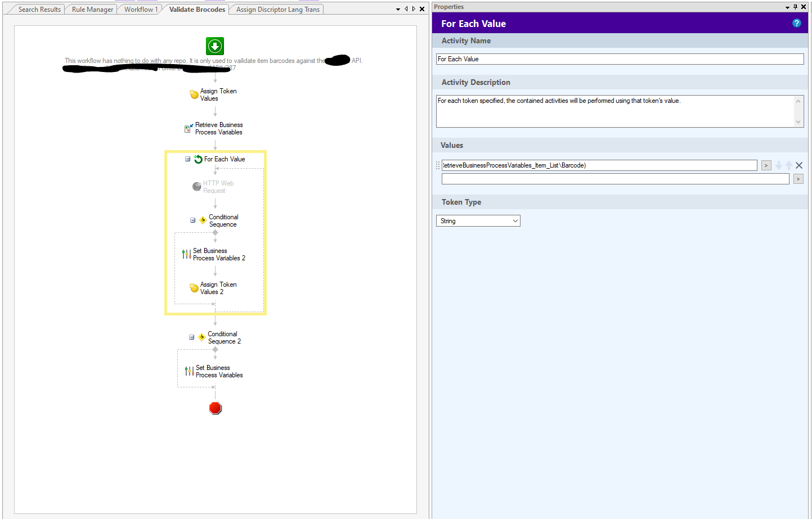Collapse the For Each Value activity

[188, 159]
